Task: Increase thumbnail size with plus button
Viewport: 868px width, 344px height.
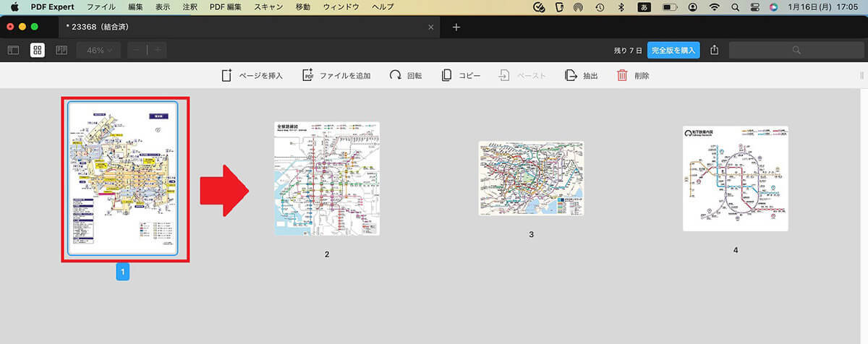Action: [157, 51]
